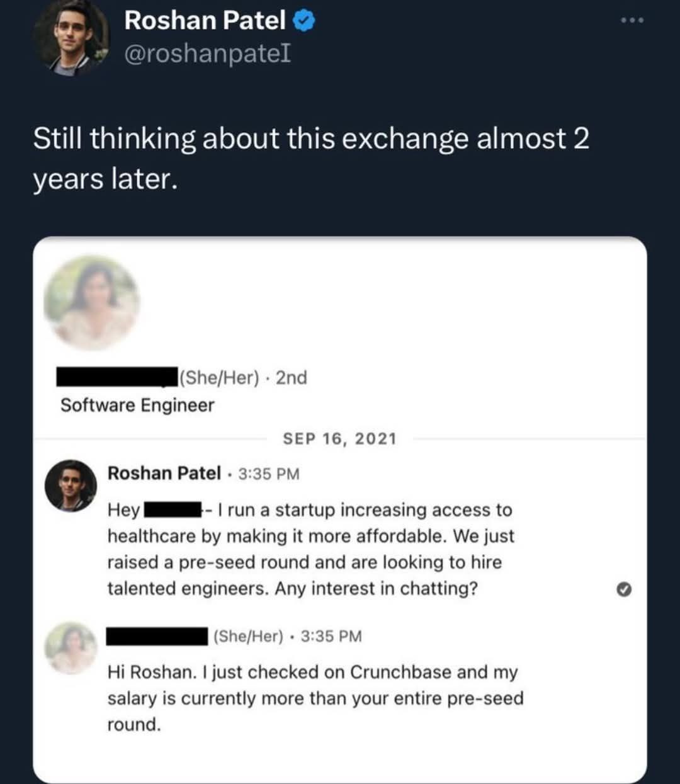Click the Software Engineer job title
The height and width of the screenshot is (784, 680).
(137, 405)
